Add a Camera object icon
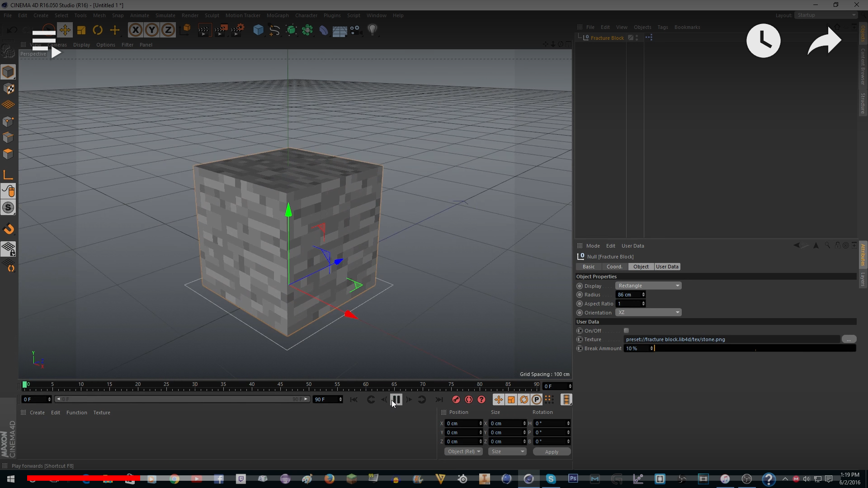Viewport: 868px width, 488px height. pyautogui.click(x=356, y=30)
